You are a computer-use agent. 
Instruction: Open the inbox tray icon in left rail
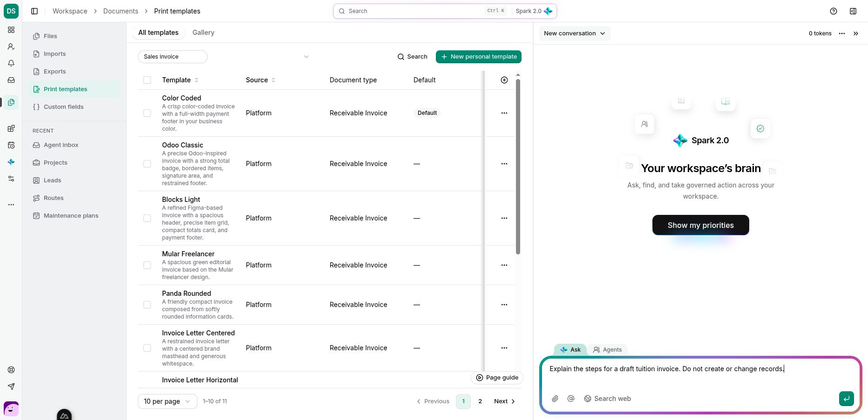(x=11, y=80)
